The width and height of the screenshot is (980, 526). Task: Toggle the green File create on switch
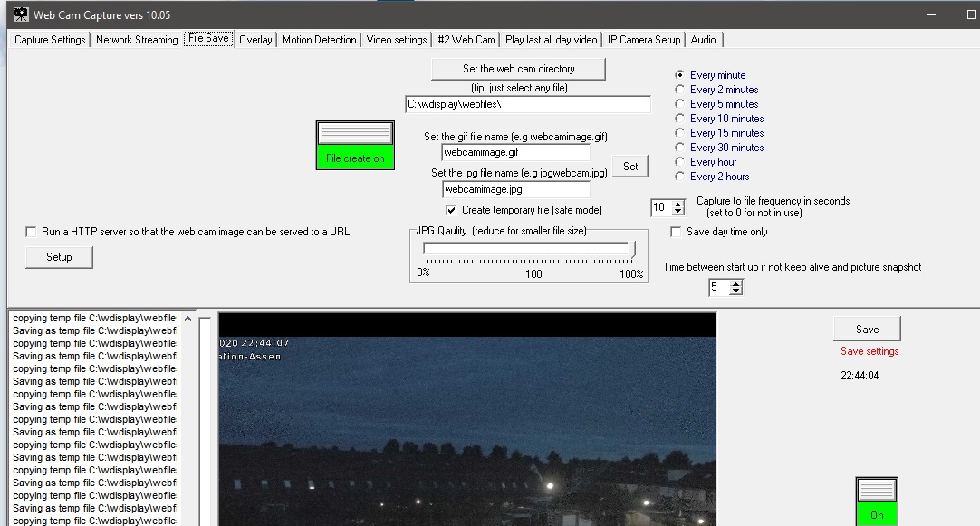point(355,145)
